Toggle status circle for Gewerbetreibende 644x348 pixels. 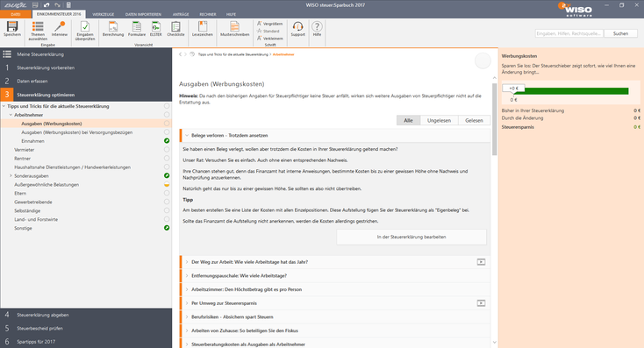point(167,202)
